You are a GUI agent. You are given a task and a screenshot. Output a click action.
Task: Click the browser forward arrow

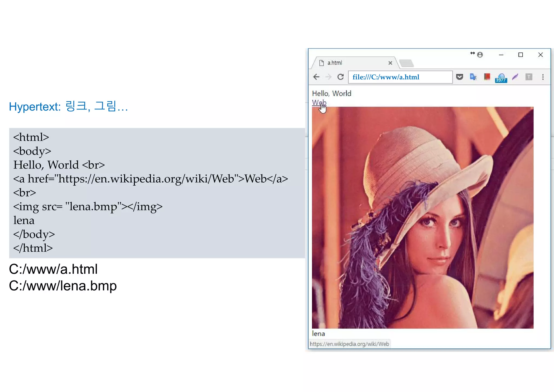click(328, 77)
